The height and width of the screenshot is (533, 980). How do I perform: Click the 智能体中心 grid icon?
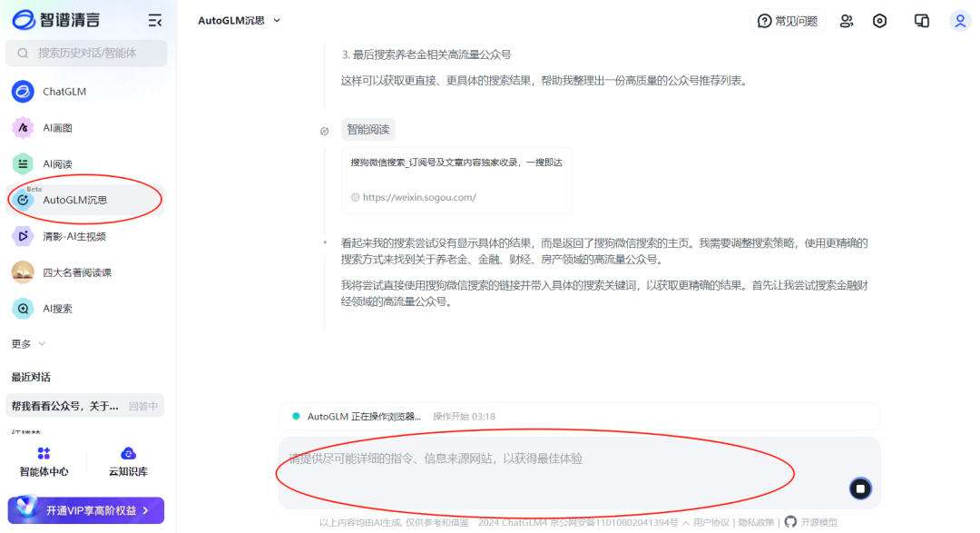click(x=44, y=453)
